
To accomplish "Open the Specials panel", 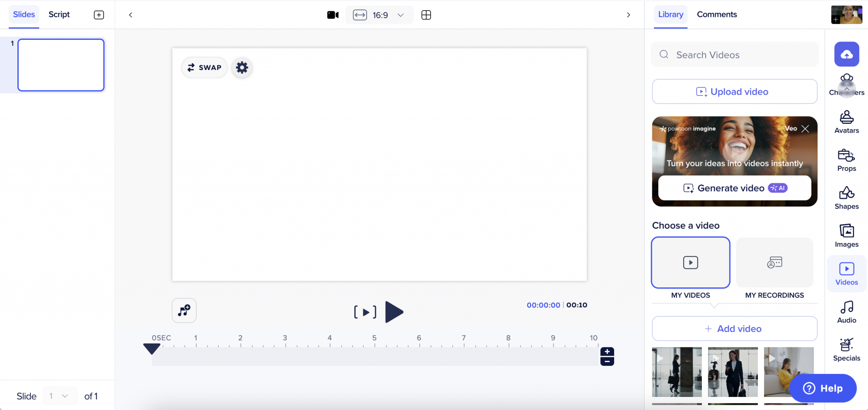I will click(x=846, y=349).
